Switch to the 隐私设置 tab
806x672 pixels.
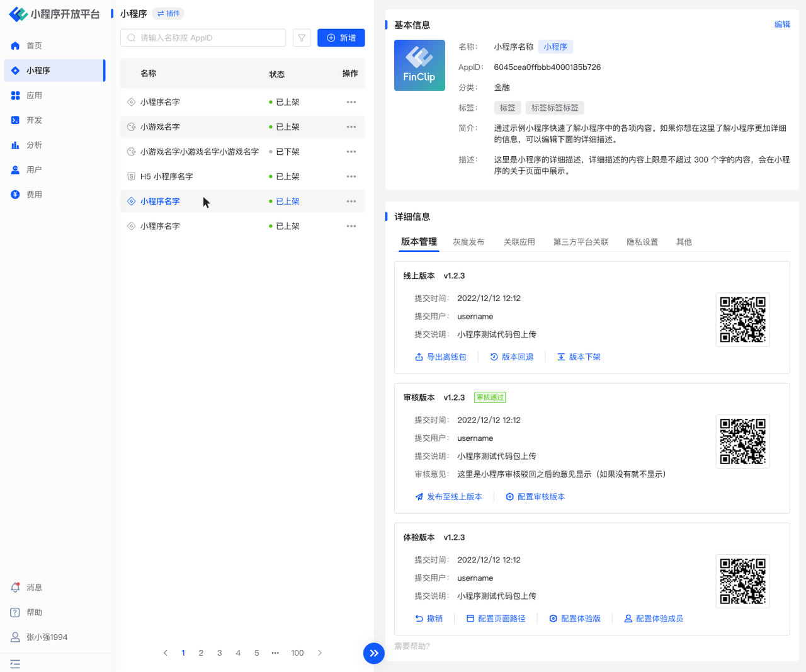[642, 242]
